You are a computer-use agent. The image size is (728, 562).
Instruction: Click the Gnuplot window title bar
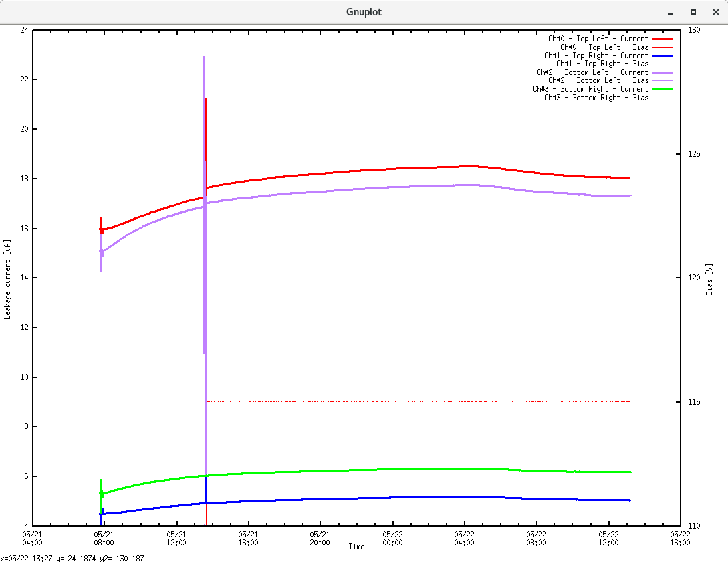point(364,11)
